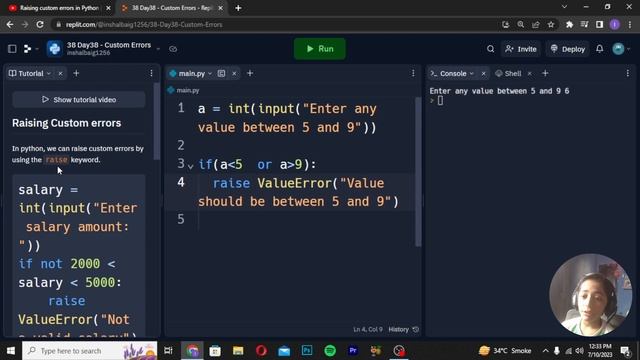The width and height of the screenshot is (640, 360).
Task: Close the Tutorial tab
Action: tap(60, 73)
